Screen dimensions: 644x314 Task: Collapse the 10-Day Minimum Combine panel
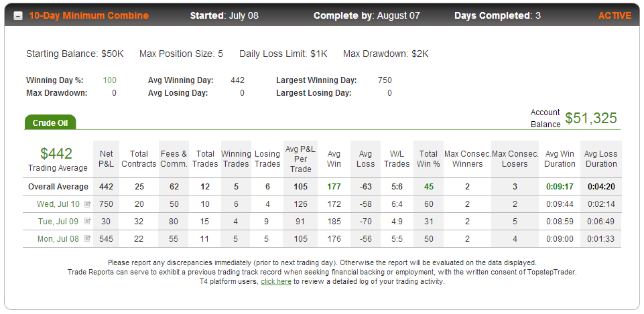point(18,16)
